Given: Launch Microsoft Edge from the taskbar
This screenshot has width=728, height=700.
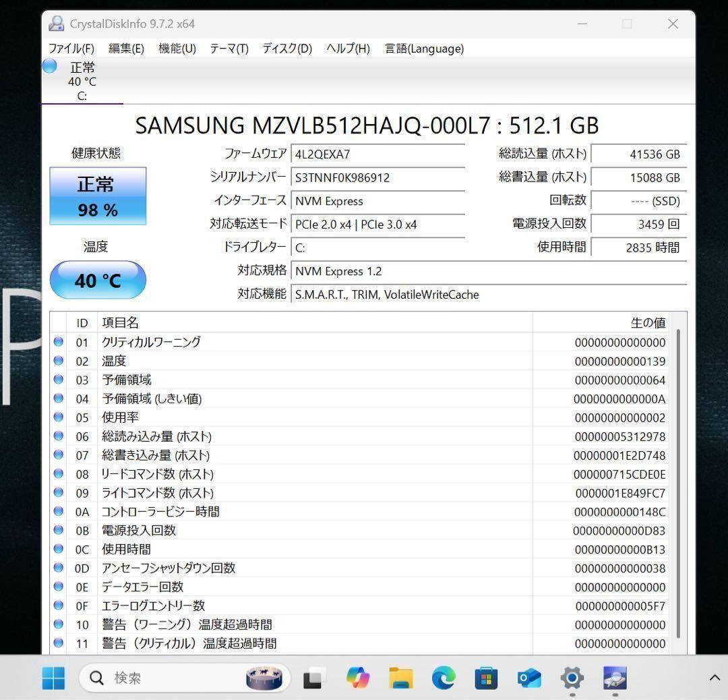Looking at the screenshot, I should [443, 678].
